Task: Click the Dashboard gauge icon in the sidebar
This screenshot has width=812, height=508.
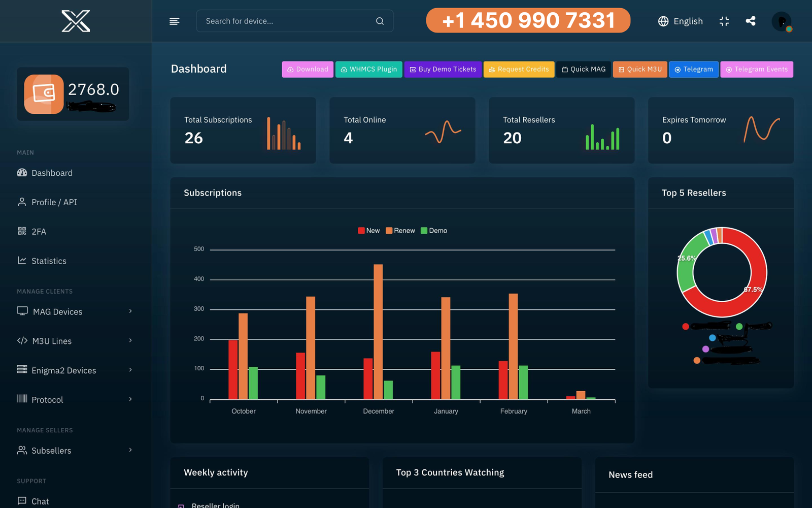Action: [22, 173]
